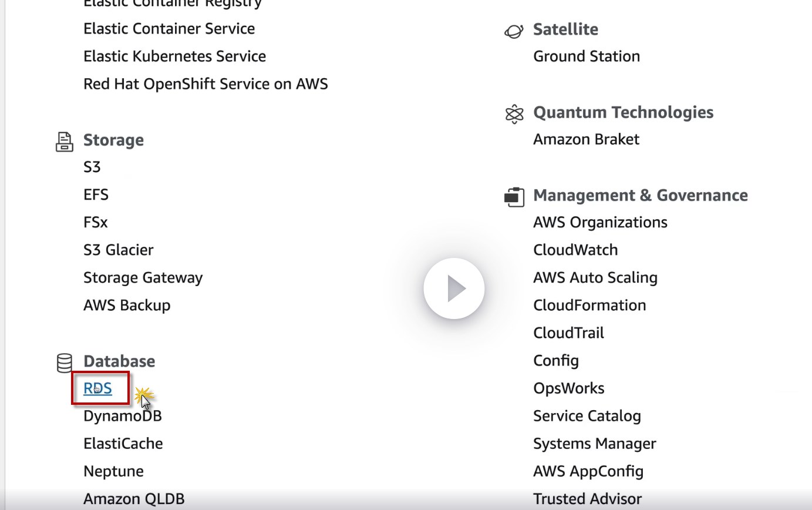The height and width of the screenshot is (510, 812).
Task: Choose the ElastiCache service
Action: point(123,444)
